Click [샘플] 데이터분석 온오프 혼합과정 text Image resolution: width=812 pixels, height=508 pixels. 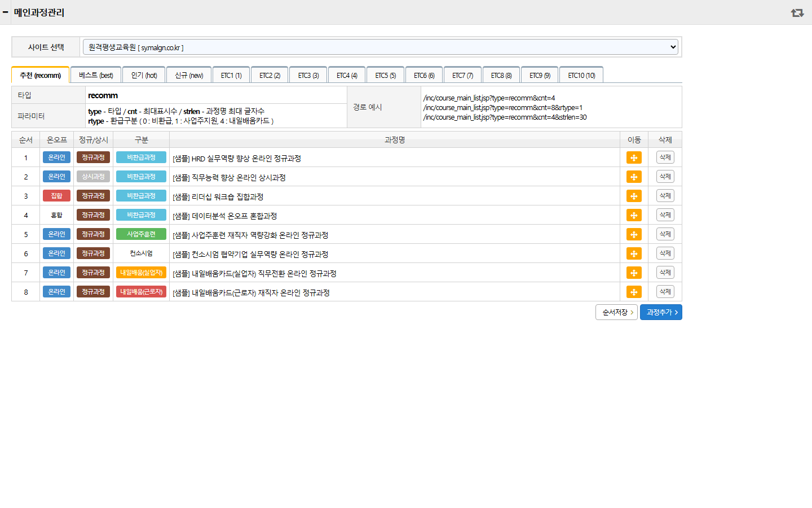[225, 216]
